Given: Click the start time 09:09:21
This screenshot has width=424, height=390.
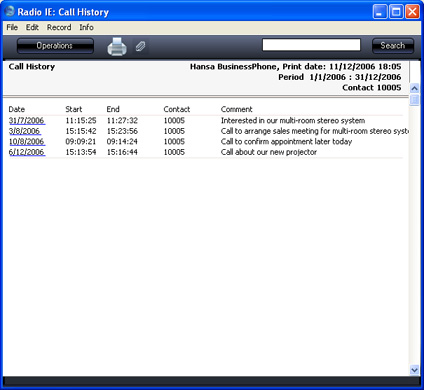Looking at the screenshot, I should [81, 142].
